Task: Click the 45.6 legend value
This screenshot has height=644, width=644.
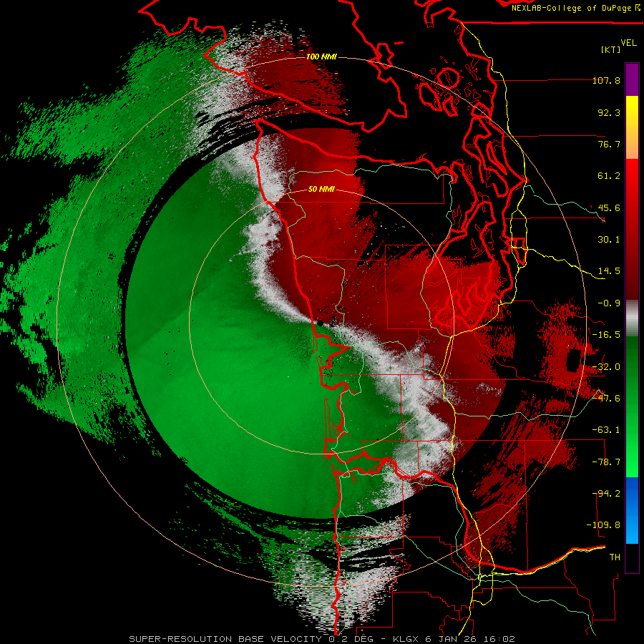Action: pos(609,208)
